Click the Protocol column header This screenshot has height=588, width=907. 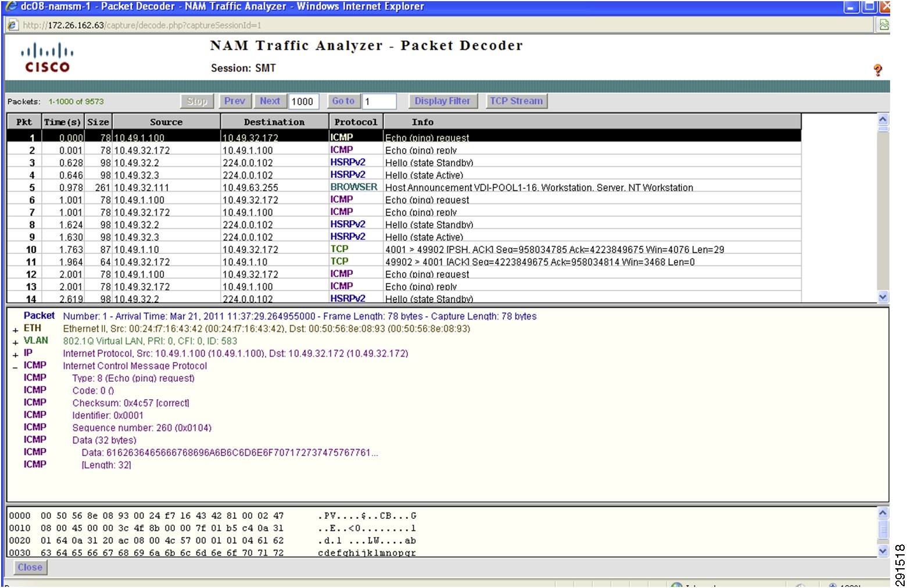(x=356, y=122)
